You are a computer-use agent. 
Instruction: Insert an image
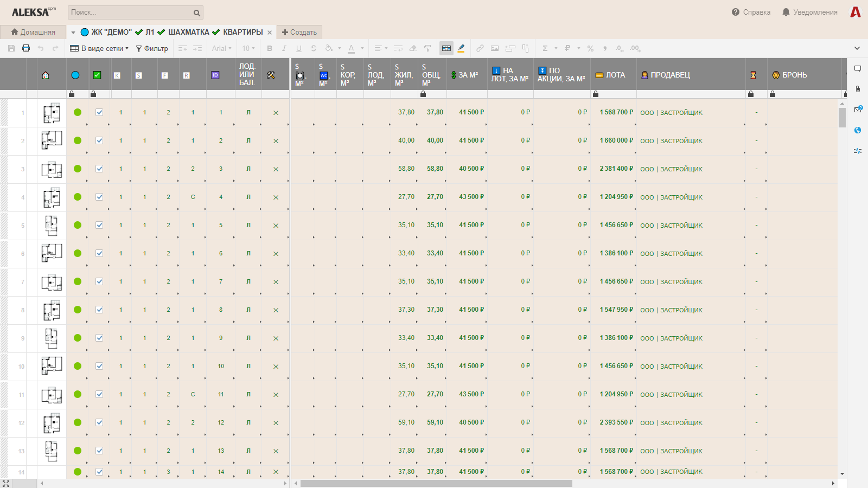[495, 48]
